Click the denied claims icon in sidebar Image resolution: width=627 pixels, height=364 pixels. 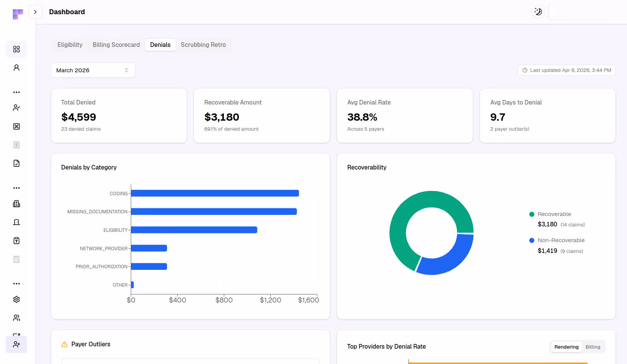16,126
